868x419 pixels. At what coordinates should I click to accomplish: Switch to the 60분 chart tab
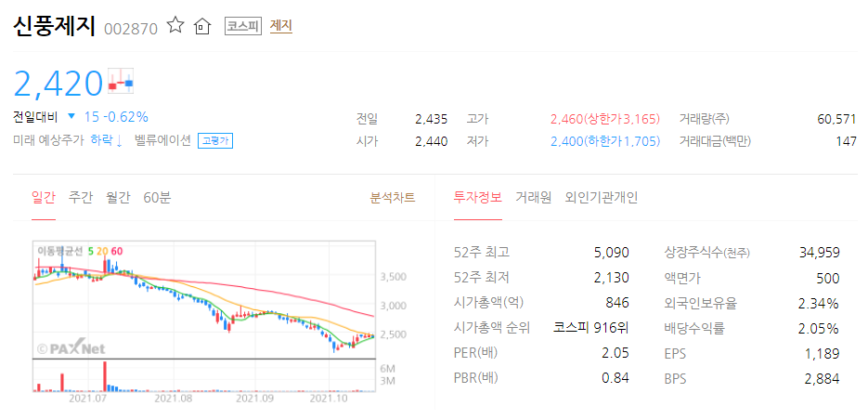click(157, 198)
